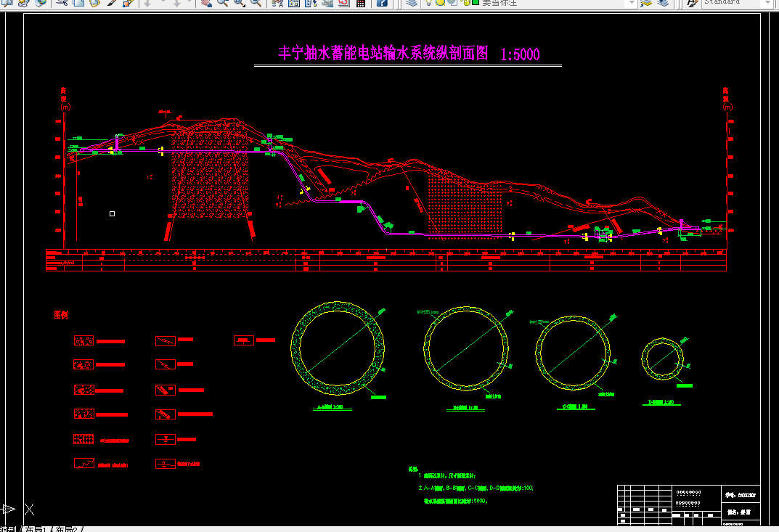779x532 pixels.
Task: Open the Layer Properties Manager icon
Action: point(411,2)
